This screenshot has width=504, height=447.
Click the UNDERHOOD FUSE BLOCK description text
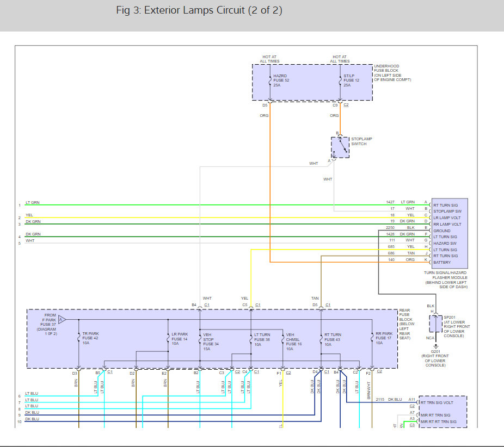pyautogui.click(x=392, y=73)
